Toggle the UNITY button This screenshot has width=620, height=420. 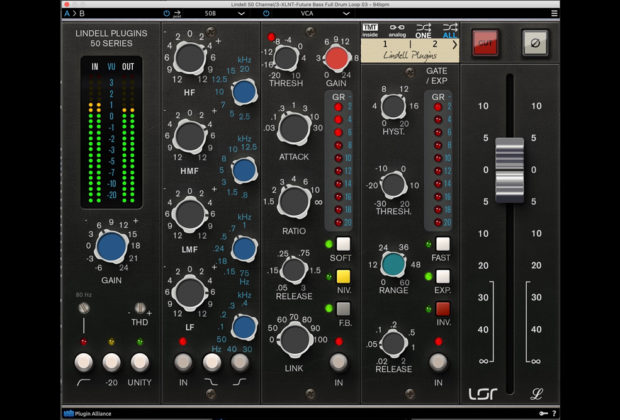coord(140,362)
